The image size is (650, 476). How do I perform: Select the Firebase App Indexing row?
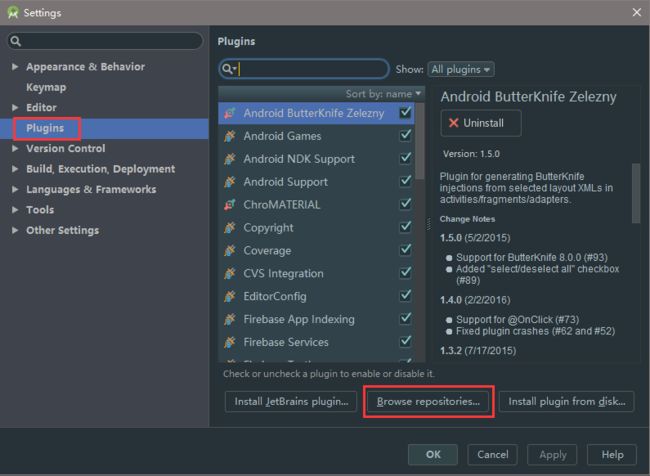click(316, 319)
